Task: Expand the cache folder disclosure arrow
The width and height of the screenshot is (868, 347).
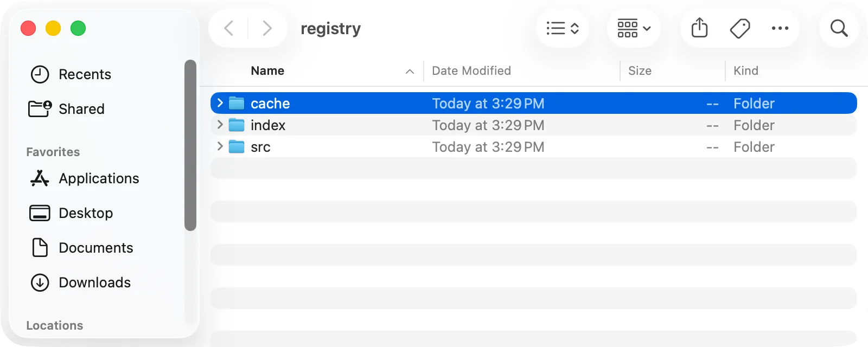Action: [220, 103]
